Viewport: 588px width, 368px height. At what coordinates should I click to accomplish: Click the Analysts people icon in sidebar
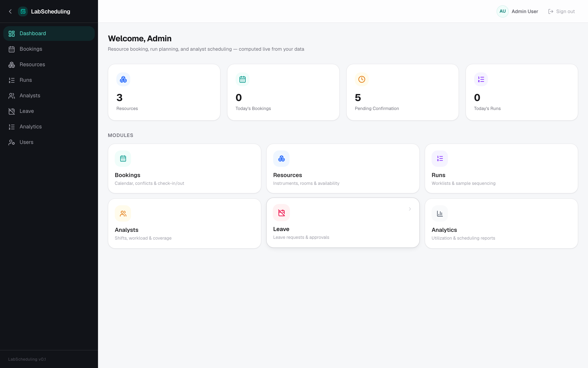(x=12, y=96)
